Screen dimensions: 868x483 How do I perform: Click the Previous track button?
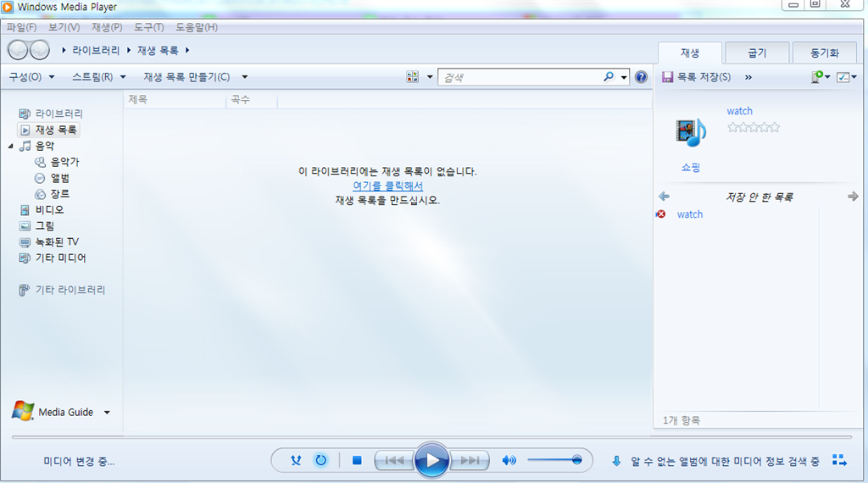(394, 460)
